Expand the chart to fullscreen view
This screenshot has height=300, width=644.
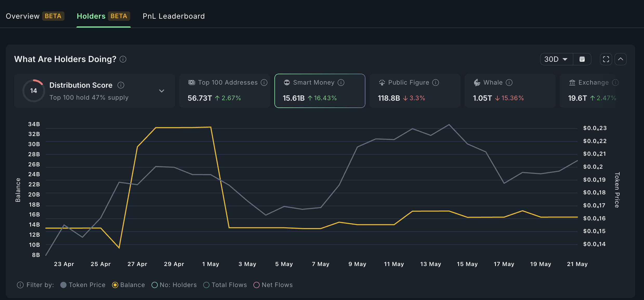point(606,59)
